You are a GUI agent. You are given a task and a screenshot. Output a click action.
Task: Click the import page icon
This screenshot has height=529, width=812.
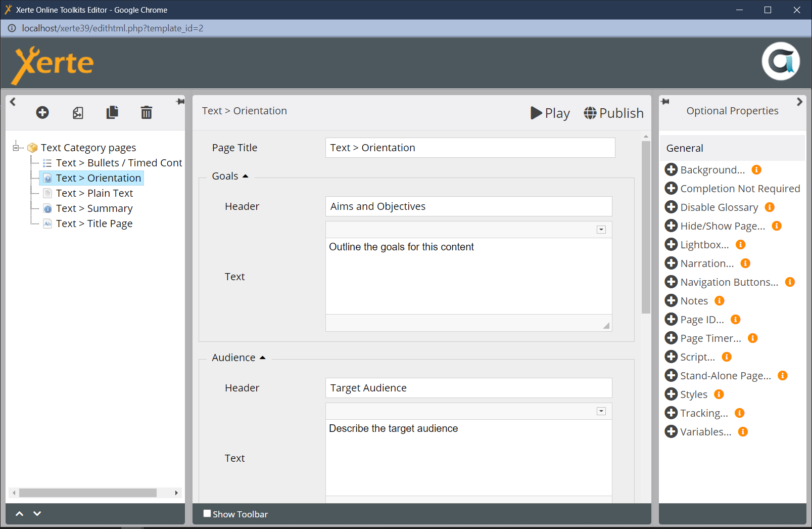78,113
